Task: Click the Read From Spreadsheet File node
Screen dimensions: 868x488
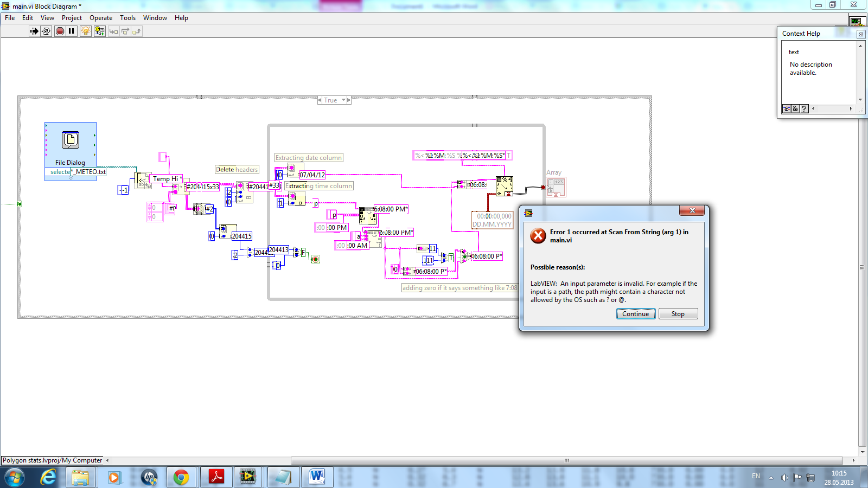Action: (x=143, y=181)
